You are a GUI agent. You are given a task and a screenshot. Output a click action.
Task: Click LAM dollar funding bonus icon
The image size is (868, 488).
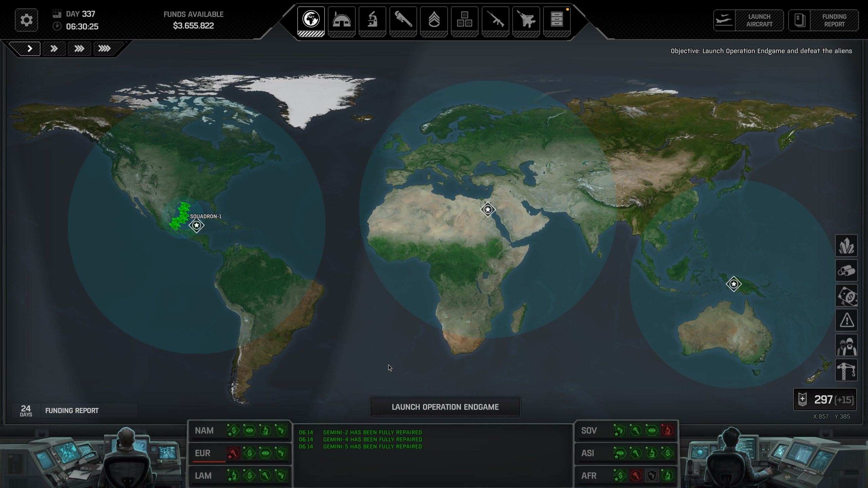click(x=249, y=476)
